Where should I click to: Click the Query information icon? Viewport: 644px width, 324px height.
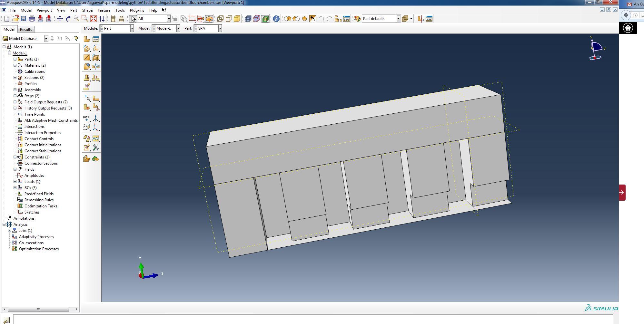pyautogui.click(x=276, y=19)
